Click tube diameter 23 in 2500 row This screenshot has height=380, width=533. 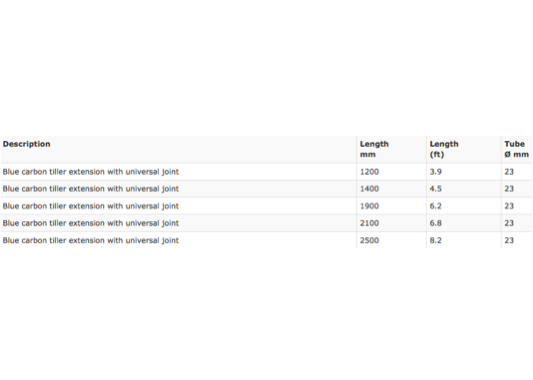[509, 241]
